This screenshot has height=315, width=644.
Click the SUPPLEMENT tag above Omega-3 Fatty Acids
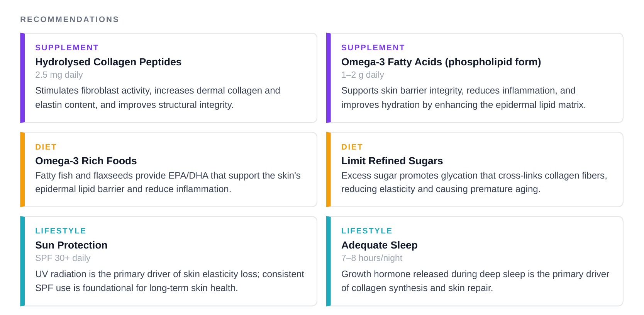pos(373,48)
